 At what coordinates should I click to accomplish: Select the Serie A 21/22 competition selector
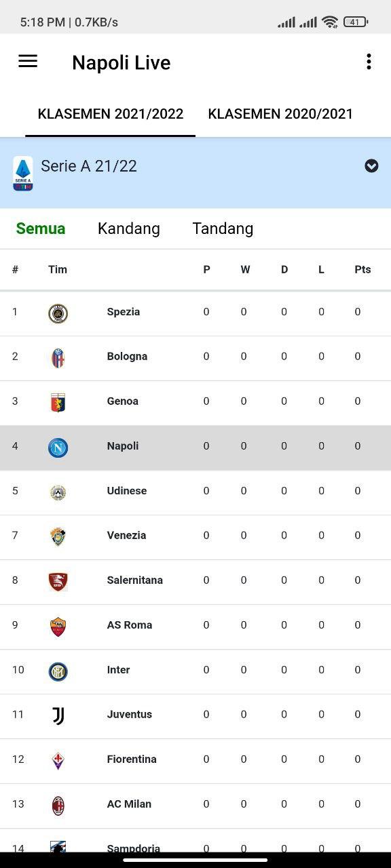195,174
